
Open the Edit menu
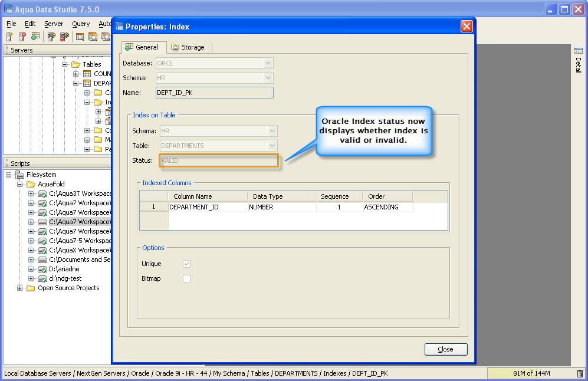click(30, 24)
